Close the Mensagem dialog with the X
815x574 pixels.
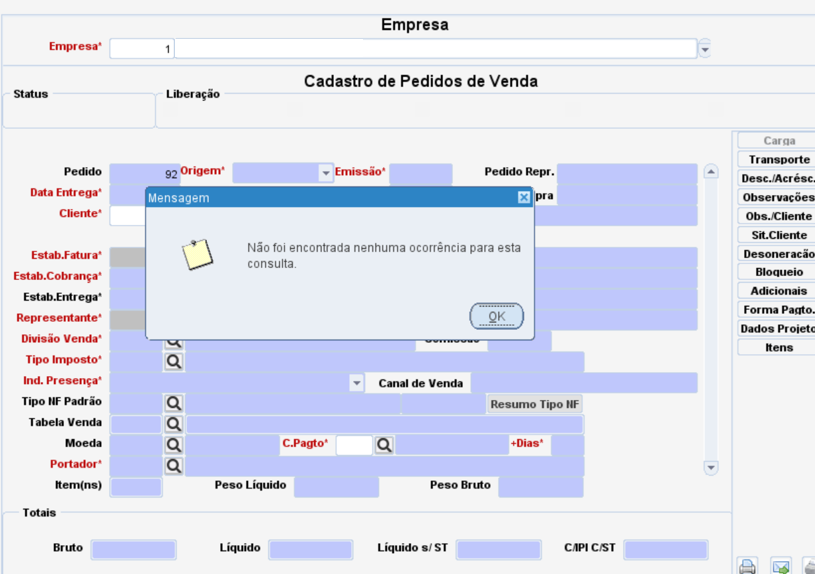(524, 198)
